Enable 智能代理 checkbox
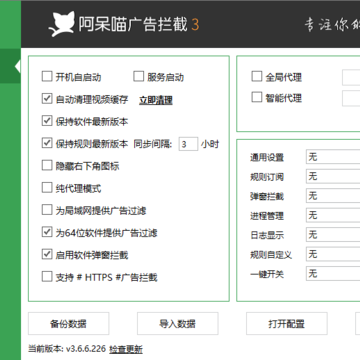The image size is (360, 360). coord(257,97)
